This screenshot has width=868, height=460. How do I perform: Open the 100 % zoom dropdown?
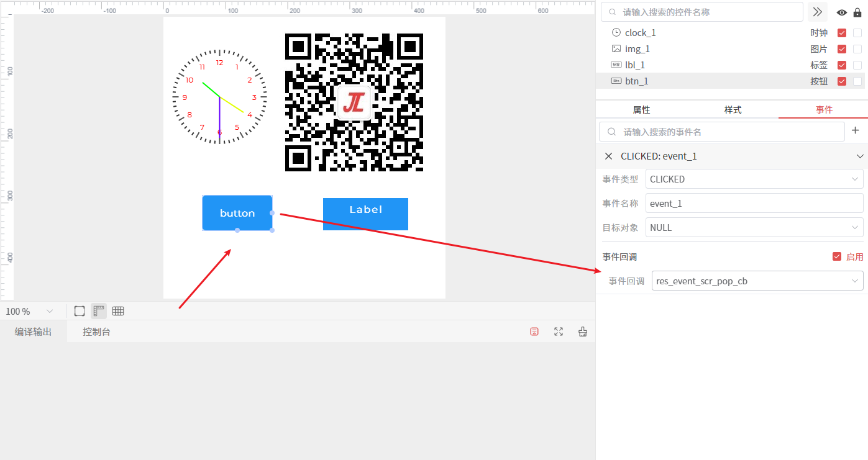point(30,311)
